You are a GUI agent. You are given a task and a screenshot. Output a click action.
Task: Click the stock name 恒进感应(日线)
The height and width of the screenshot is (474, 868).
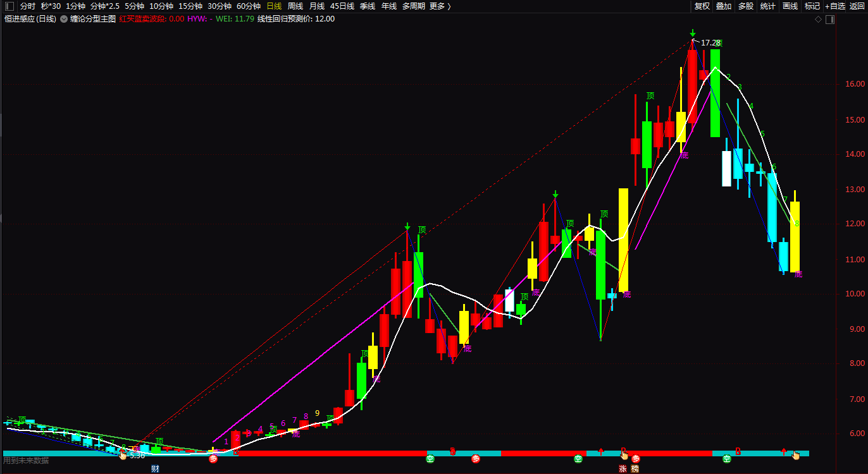click(30, 19)
